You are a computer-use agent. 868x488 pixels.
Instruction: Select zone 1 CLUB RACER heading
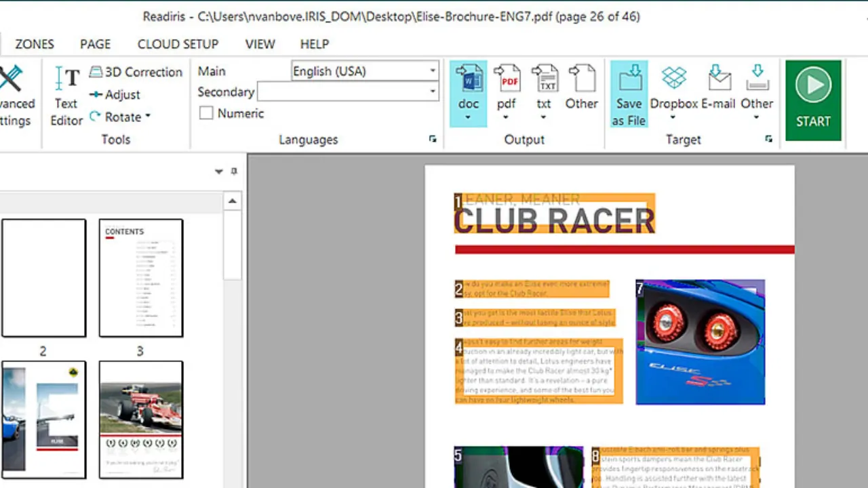[555, 213]
